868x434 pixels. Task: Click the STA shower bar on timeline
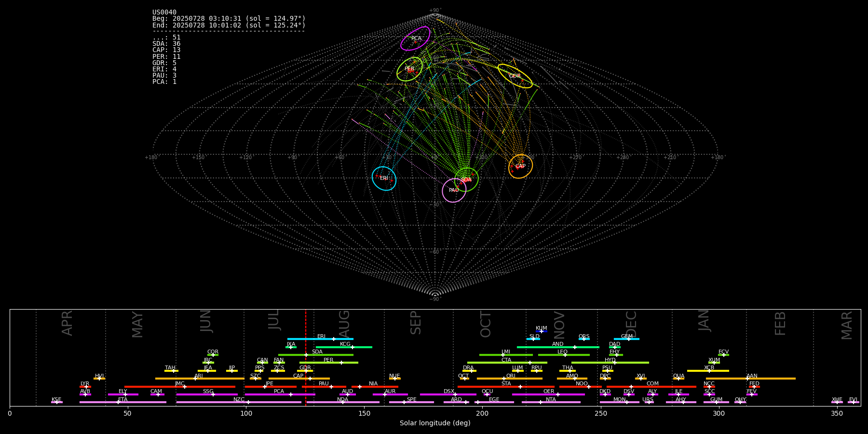click(506, 387)
